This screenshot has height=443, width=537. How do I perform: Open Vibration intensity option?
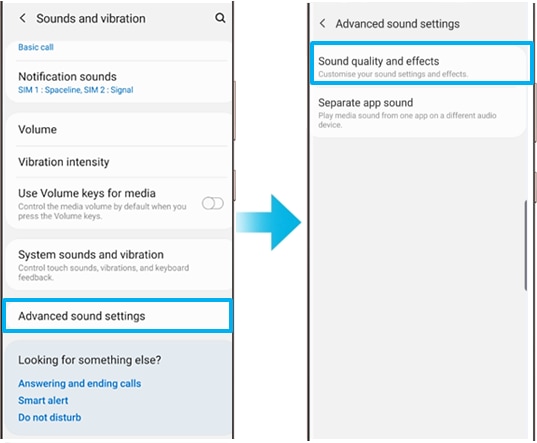tap(118, 162)
